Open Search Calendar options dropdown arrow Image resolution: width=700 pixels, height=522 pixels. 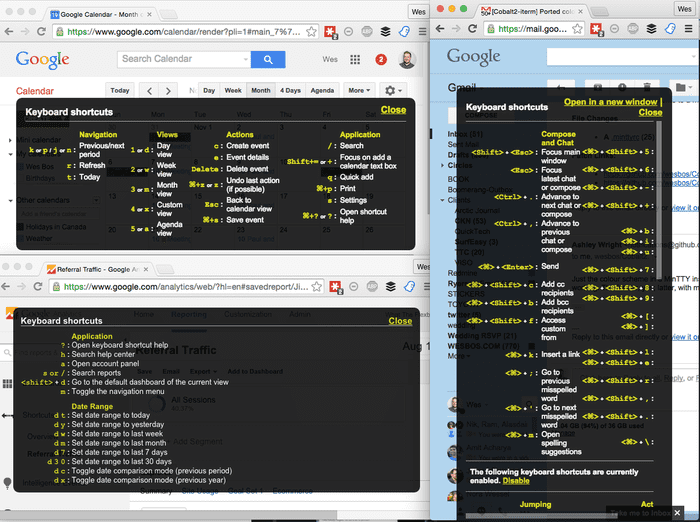[246, 59]
